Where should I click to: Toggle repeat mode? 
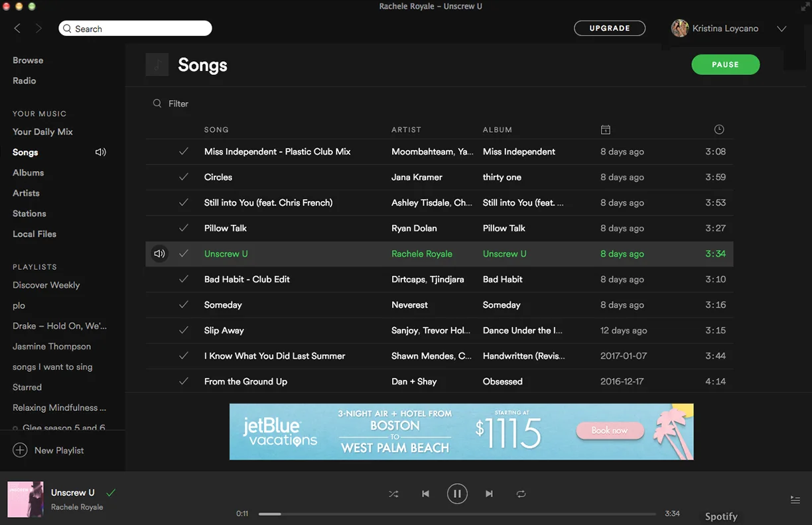[x=521, y=494]
